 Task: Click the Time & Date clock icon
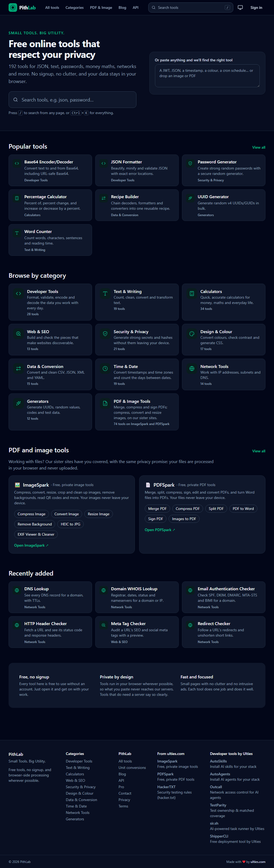pyautogui.click(x=105, y=368)
